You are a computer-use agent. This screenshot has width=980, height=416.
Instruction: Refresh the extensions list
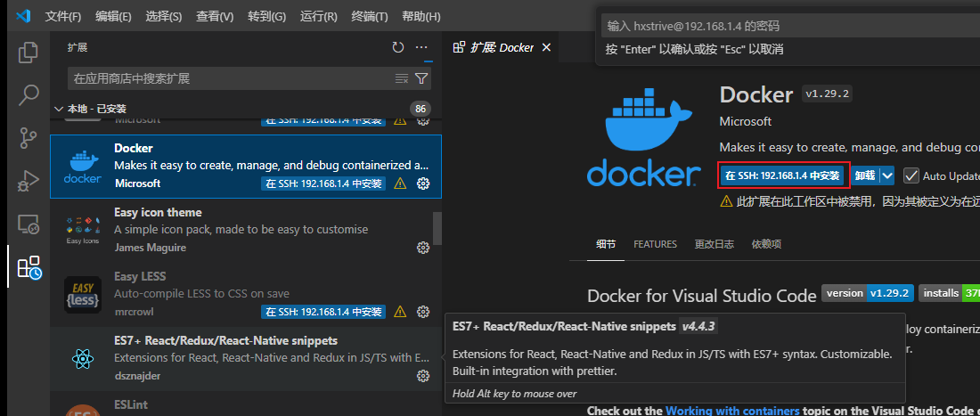(398, 47)
